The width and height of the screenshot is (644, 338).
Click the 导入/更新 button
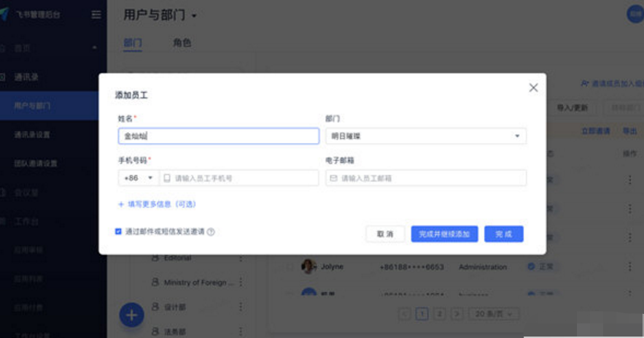point(572,108)
